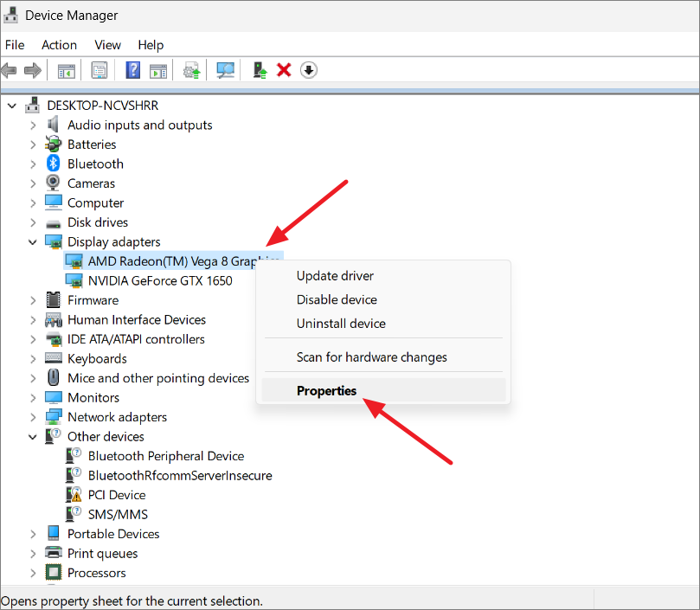
Task: Open the Action menu
Action: [59, 45]
